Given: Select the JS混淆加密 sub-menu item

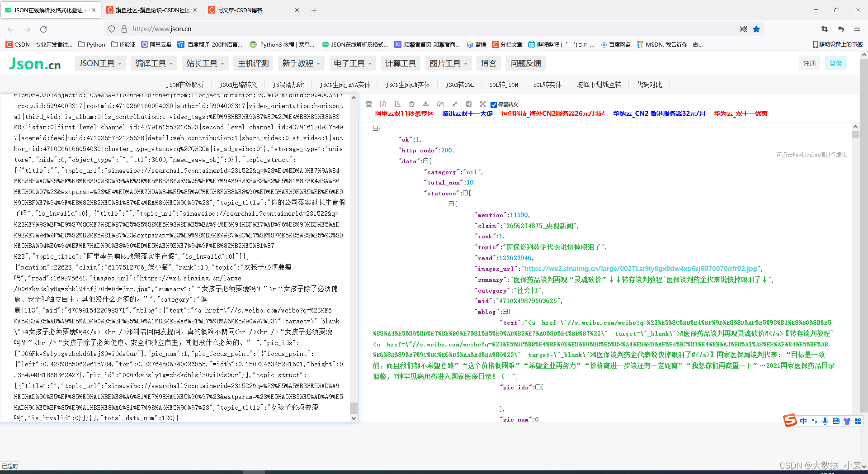Looking at the screenshot, I should [x=288, y=85].
